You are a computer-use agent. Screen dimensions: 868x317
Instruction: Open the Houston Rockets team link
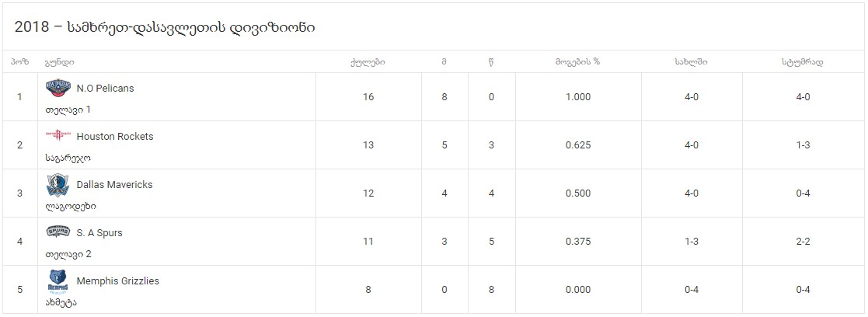[115, 137]
